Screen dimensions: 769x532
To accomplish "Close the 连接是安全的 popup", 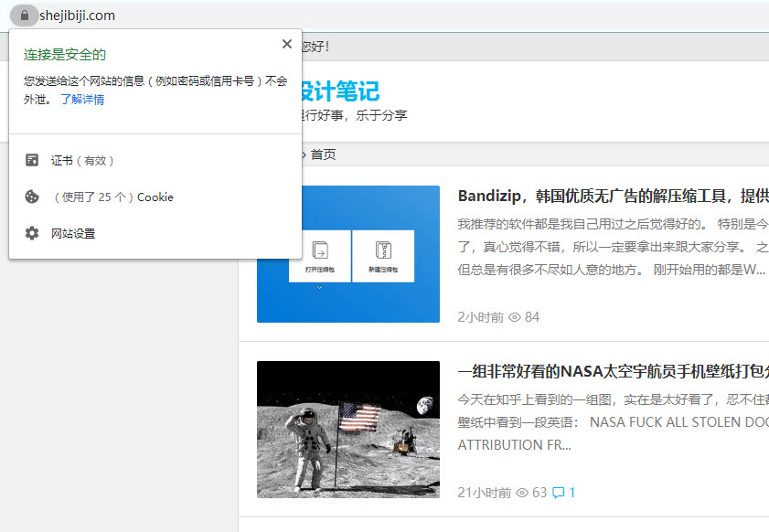I will pos(286,43).
